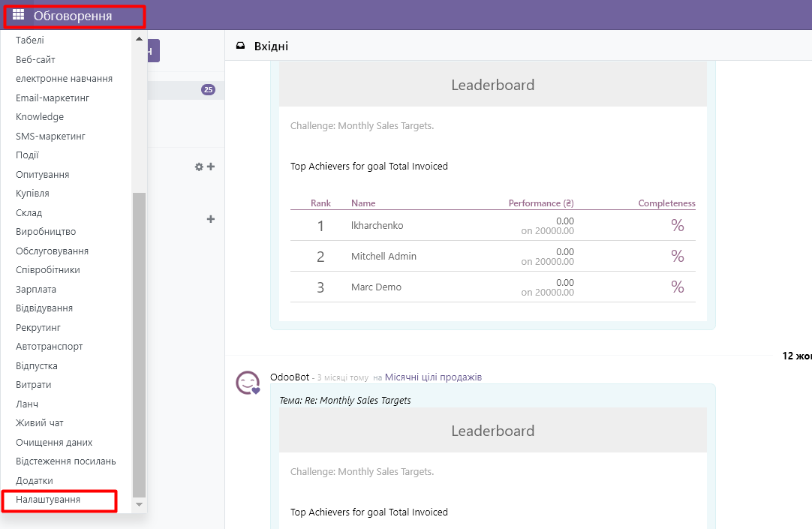Click the OdooBot avatar icon
Screen dimensions: 812x529
click(248, 383)
